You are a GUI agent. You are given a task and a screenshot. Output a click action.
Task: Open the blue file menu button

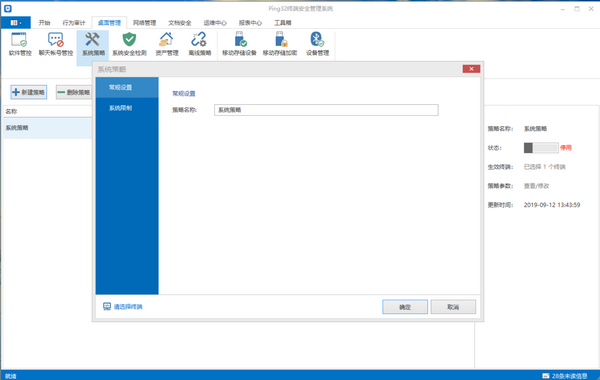[x=16, y=23]
